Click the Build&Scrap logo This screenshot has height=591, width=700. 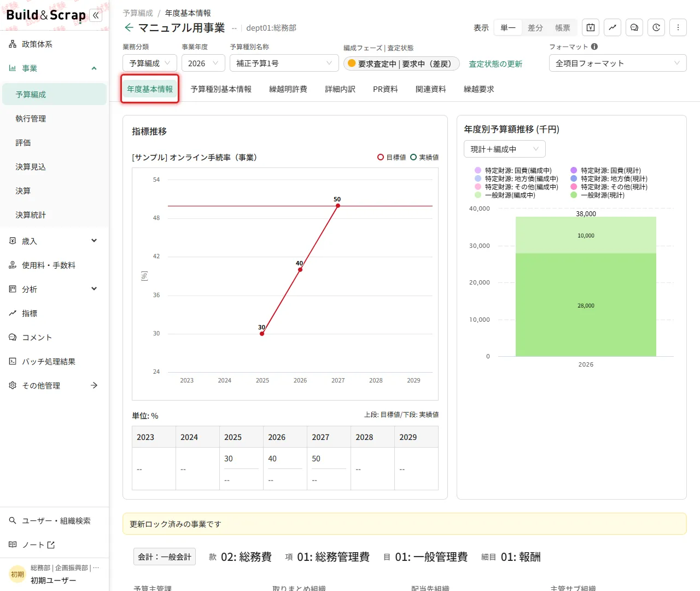[x=46, y=15]
